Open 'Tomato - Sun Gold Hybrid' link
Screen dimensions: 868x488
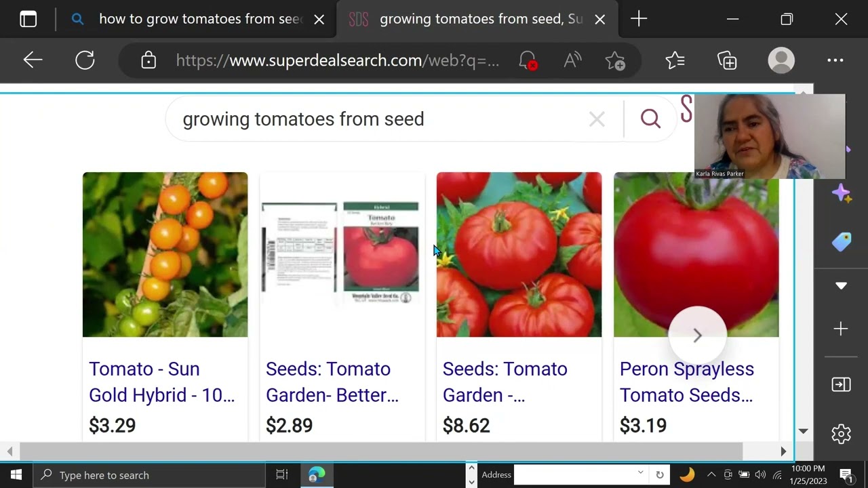coord(162,382)
